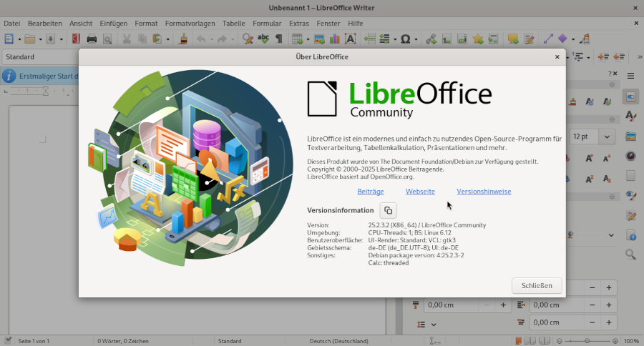Click the Schließen button
644x346 pixels.
pyautogui.click(x=537, y=286)
